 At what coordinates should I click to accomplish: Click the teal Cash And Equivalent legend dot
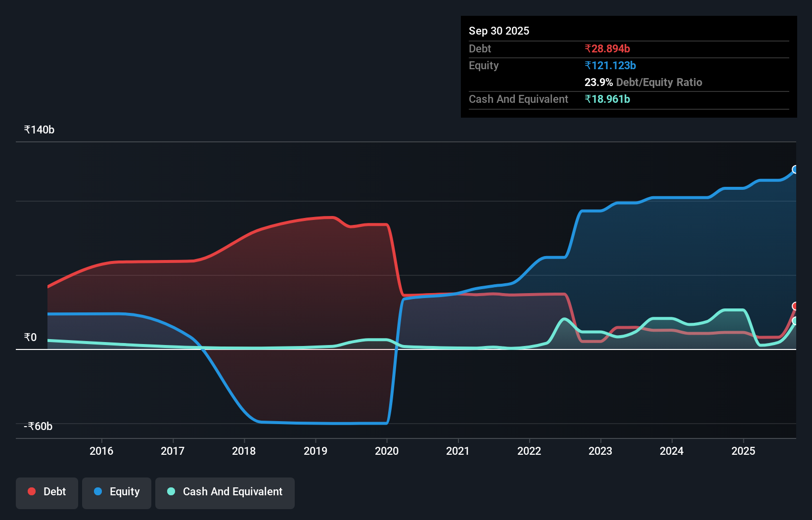coord(170,491)
